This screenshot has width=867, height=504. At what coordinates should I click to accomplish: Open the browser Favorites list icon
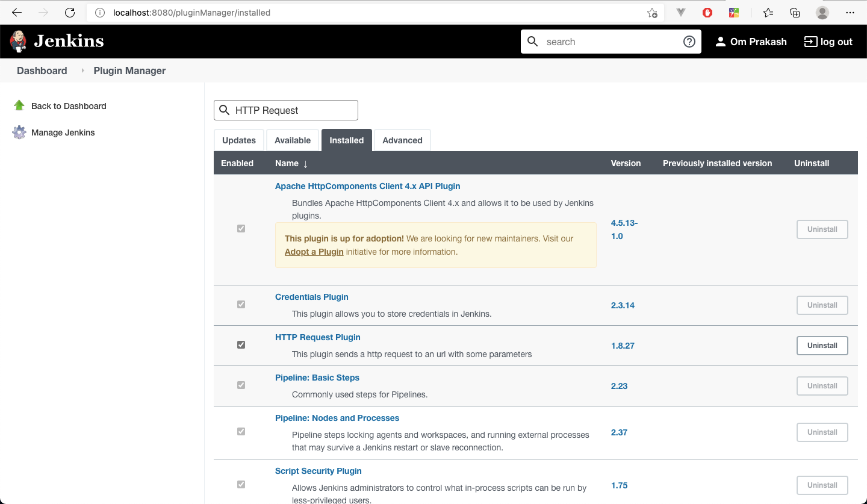768,13
